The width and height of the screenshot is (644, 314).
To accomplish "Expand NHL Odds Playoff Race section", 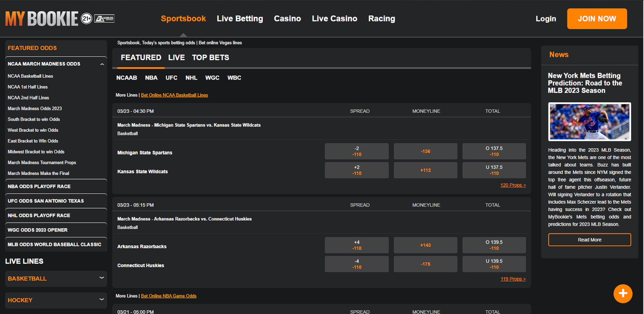I will tap(56, 215).
